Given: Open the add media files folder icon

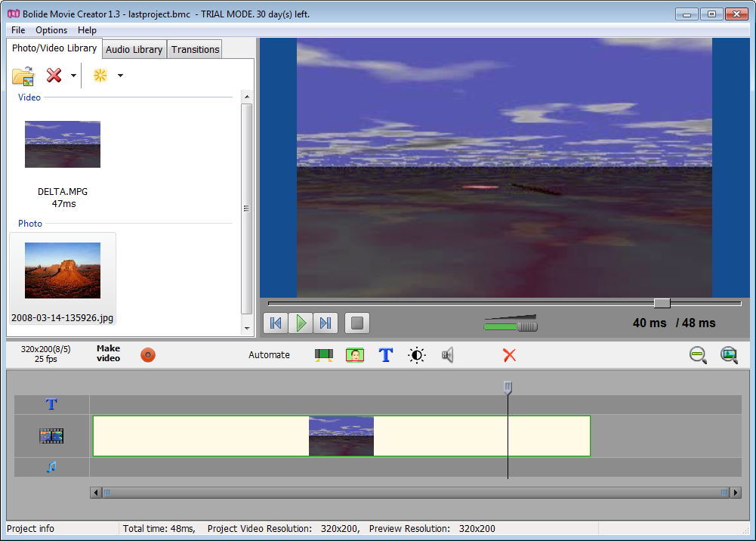Looking at the screenshot, I should coord(23,76).
